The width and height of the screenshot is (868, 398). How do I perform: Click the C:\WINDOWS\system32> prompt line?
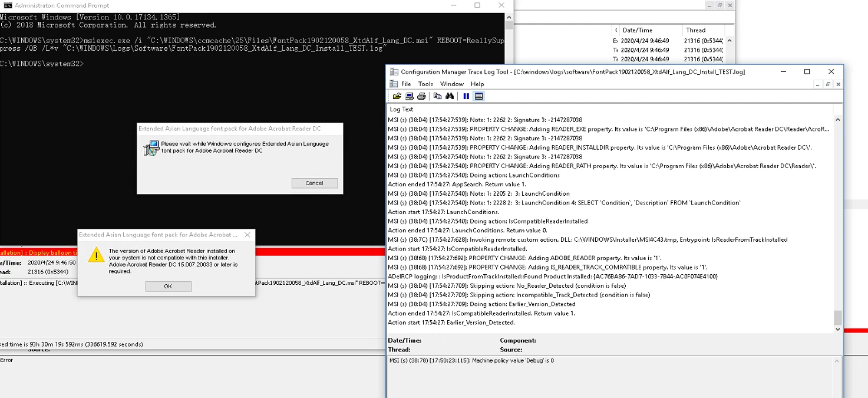[41, 64]
